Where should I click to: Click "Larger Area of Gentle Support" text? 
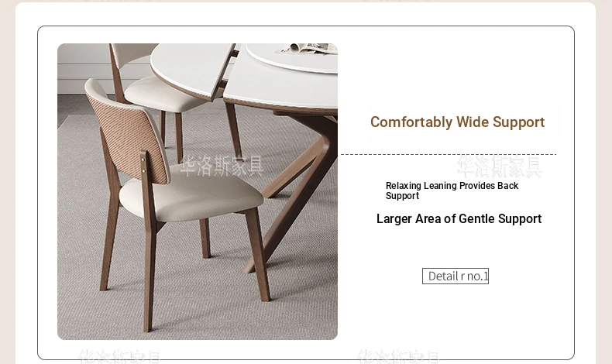(459, 219)
